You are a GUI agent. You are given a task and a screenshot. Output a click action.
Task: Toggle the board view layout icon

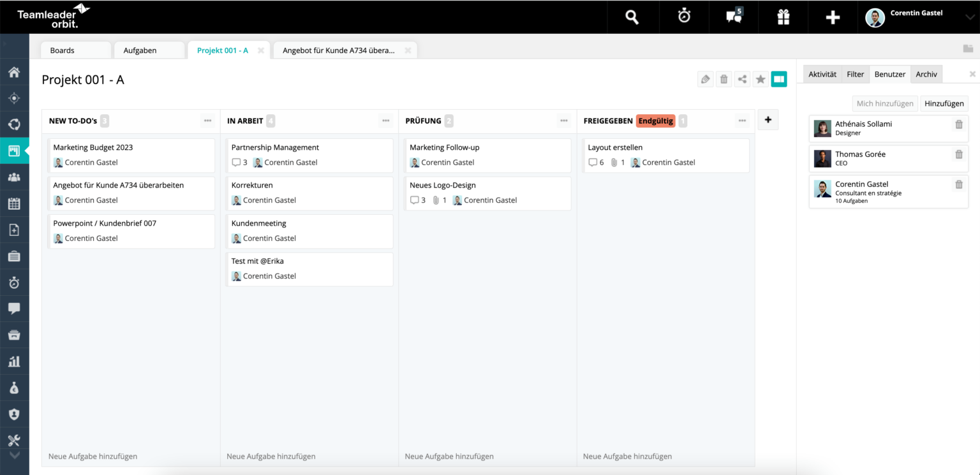(x=779, y=79)
